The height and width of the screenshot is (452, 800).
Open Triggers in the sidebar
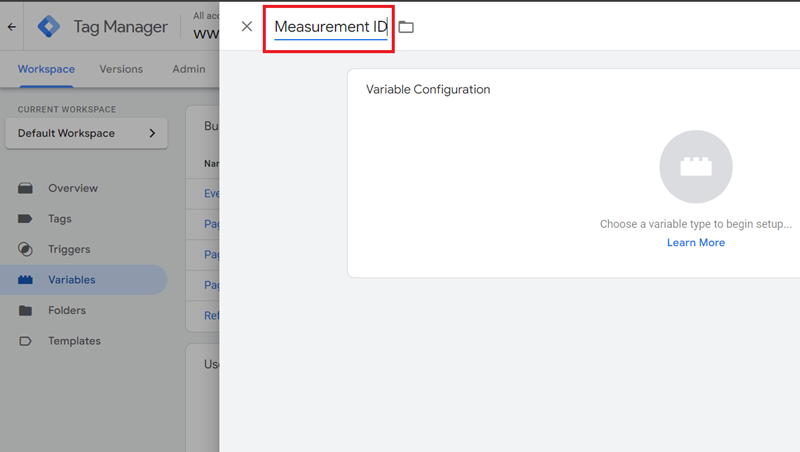69,249
